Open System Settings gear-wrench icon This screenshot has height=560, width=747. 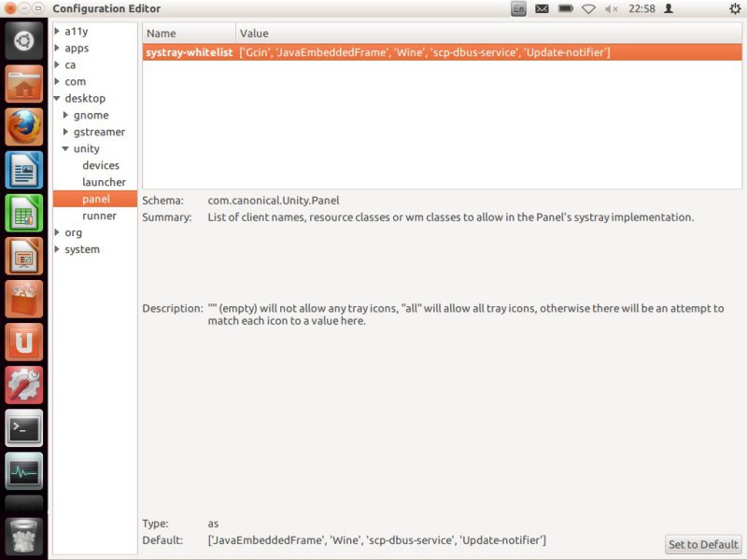click(24, 385)
